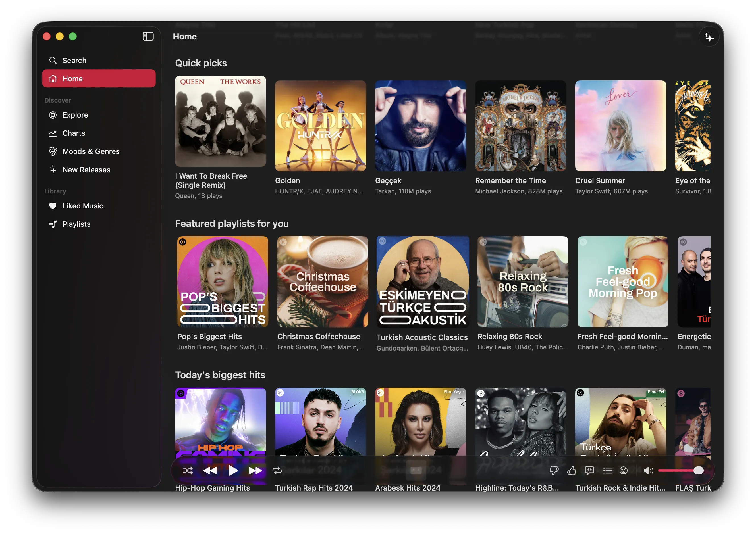
Task: Skip to the next track
Action: (255, 470)
